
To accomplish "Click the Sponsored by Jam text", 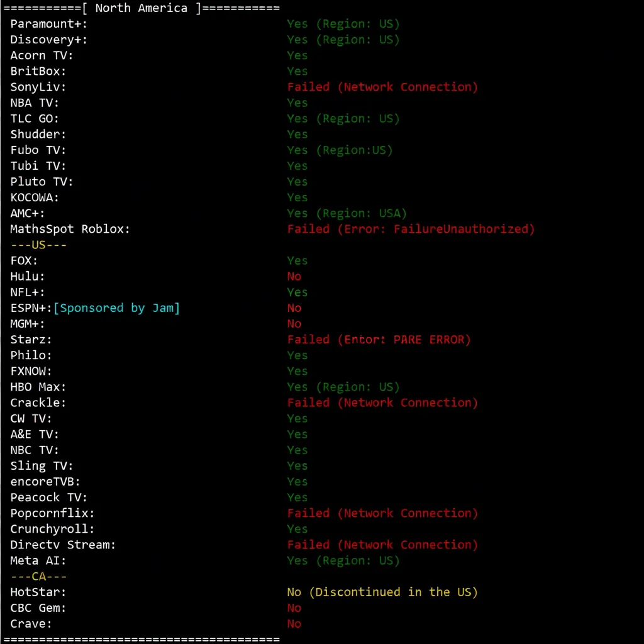I will pyautogui.click(x=116, y=308).
